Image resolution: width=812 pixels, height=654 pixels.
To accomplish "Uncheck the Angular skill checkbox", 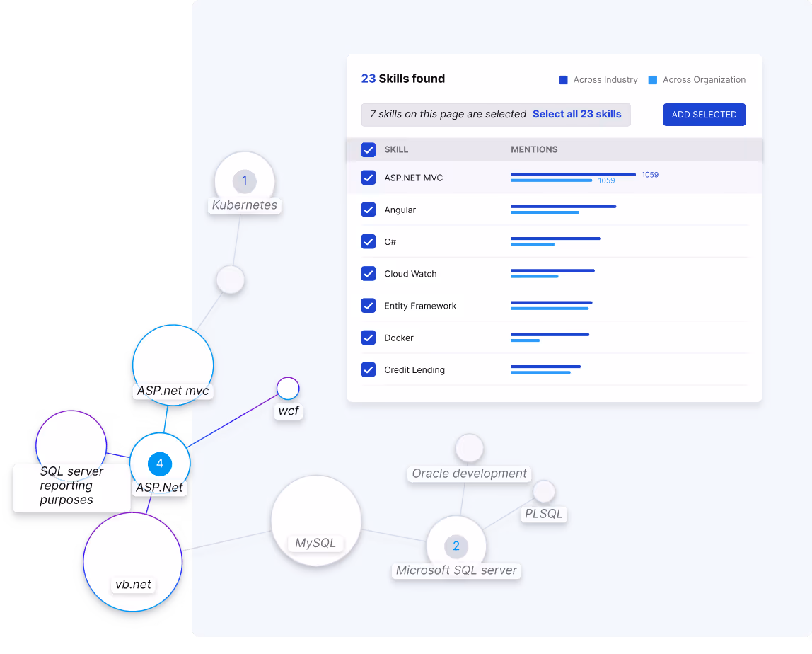I will [x=369, y=210].
